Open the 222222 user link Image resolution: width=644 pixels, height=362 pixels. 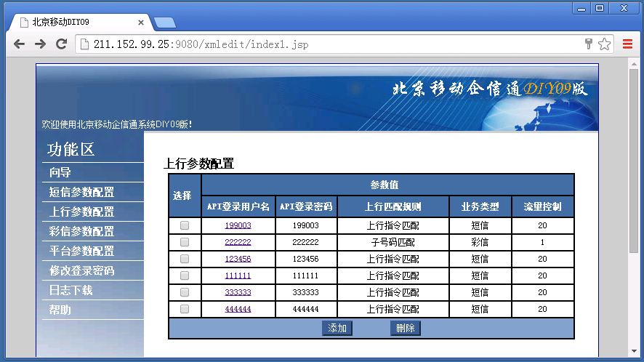coord(238,242)
